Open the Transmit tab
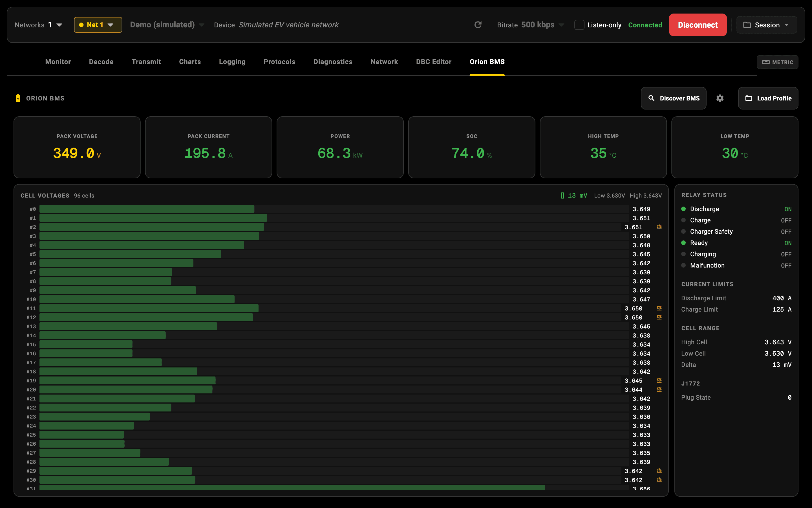This screenshot has height=508, width=812. (x=146, y=62)
